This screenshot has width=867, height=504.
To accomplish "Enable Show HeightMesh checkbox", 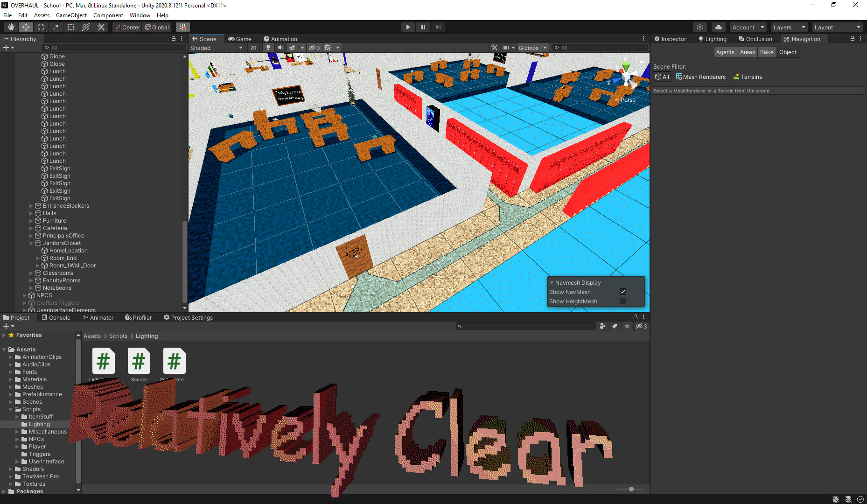I will tap(623, 301).
